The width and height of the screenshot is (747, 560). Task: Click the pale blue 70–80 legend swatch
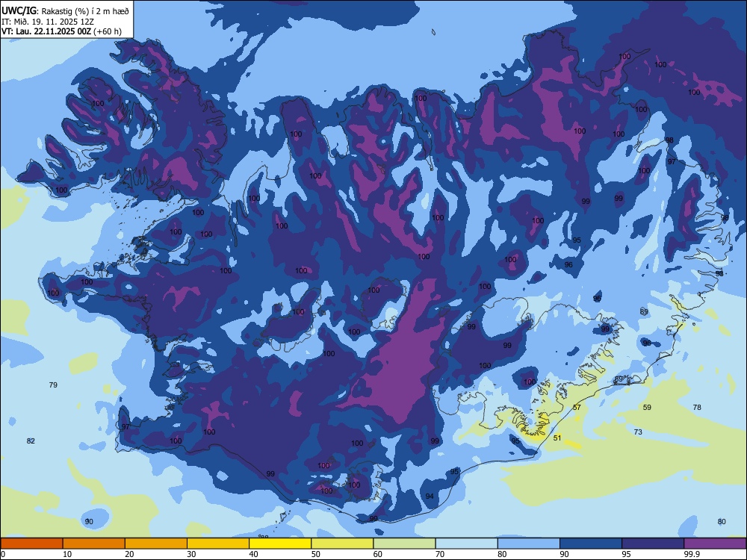click(466, 544)
